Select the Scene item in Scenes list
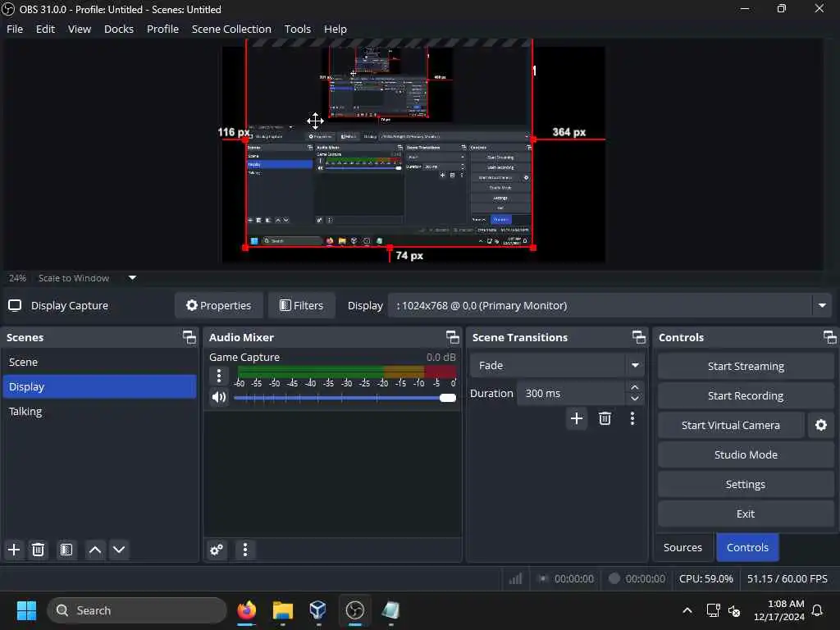 tap(99, 362)
